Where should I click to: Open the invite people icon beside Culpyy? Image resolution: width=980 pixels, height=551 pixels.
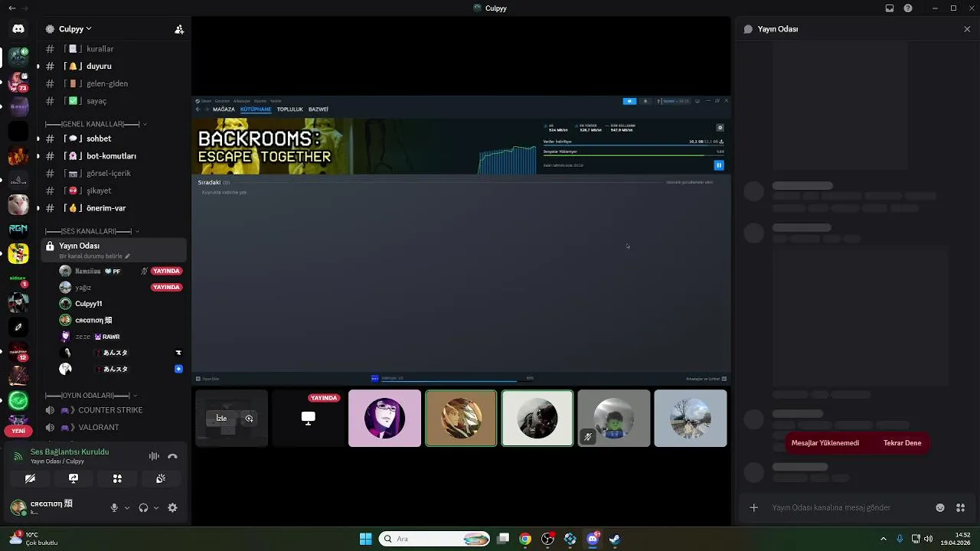[x=179, y=29]
